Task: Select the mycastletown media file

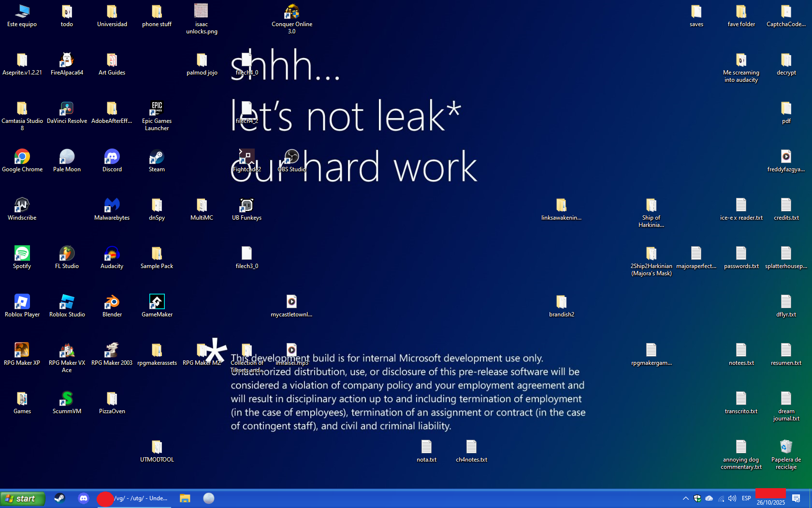Action: point(291,306)
